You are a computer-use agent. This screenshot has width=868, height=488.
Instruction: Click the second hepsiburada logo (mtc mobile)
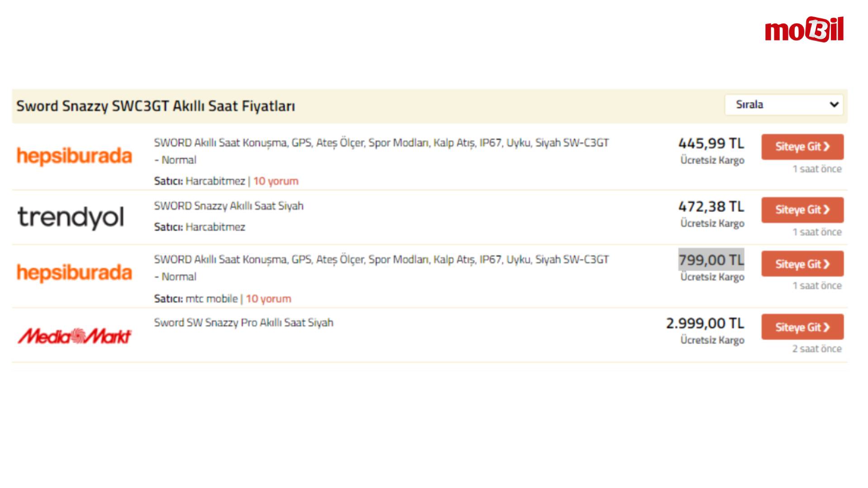click(x=75, y=272)
